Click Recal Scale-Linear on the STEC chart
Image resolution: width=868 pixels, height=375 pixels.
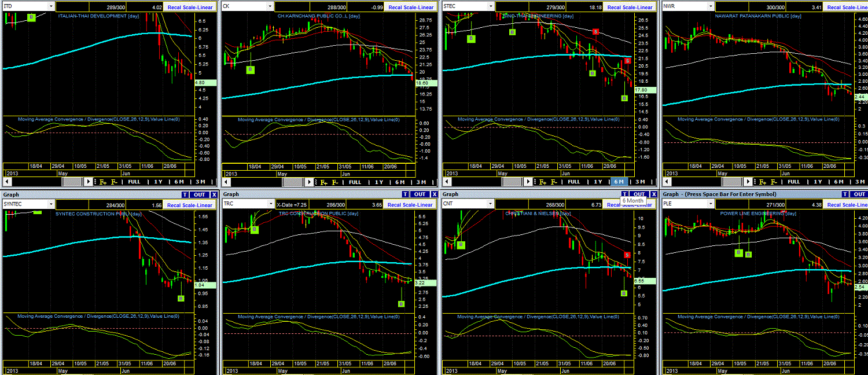629,7
